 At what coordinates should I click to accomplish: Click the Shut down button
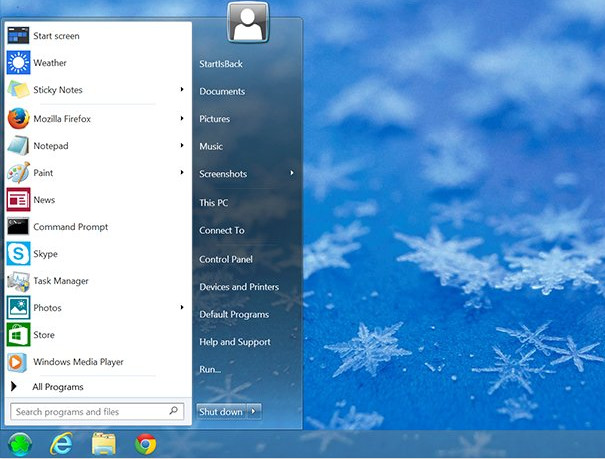click(x=221, y=411)
